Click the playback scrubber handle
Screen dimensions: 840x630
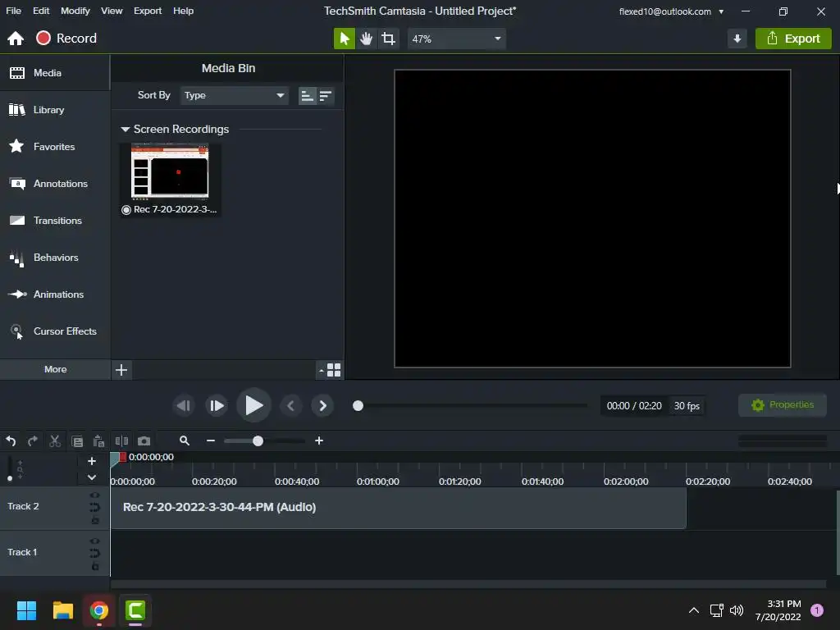(358, 405)
